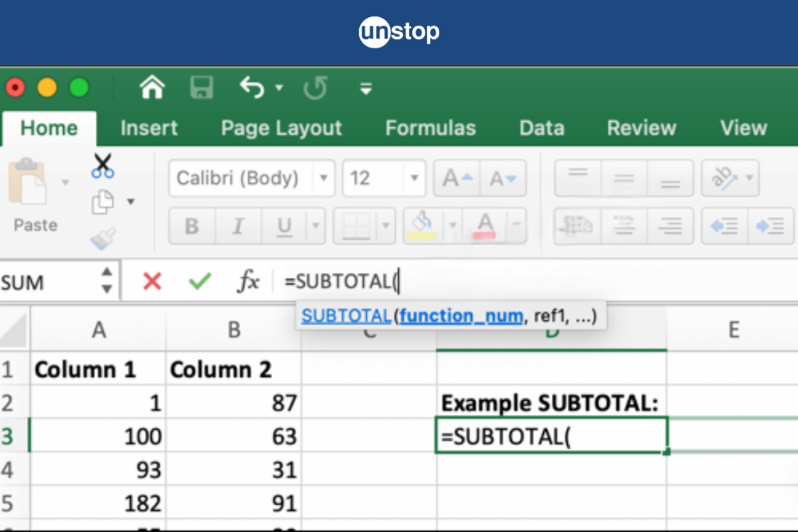Click the Home house icon in title bar
This screenshot has width=798, height=532.
152,87
